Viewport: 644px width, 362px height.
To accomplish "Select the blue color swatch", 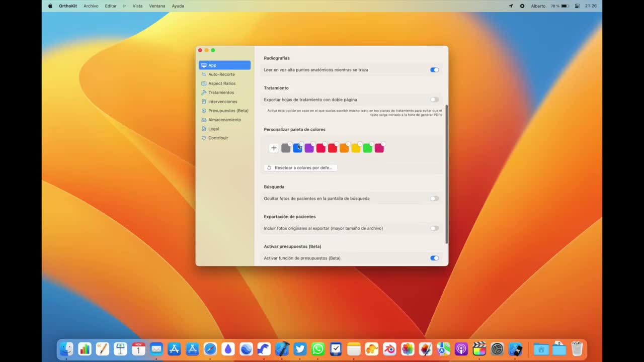I will [x=297, y=148].
